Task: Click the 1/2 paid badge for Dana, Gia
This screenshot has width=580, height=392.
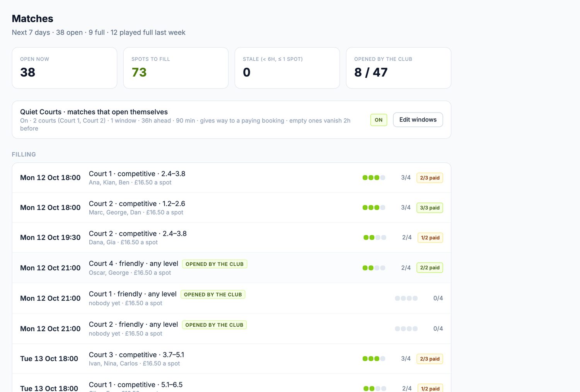Action: [x=430, y=238]
